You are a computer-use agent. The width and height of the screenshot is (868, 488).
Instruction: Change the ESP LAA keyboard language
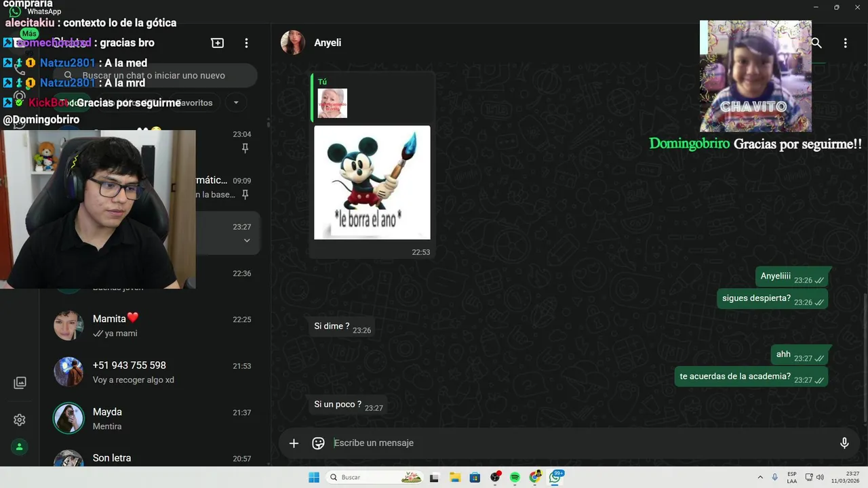coord(792,477)
